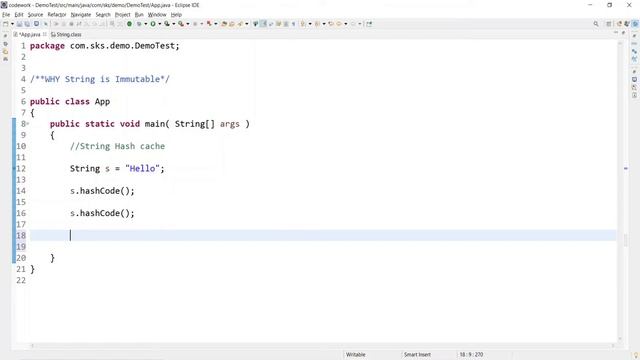Open the File menu
Image resolution: width=640 pixels, height=360 pixels.
coord(6,14)
